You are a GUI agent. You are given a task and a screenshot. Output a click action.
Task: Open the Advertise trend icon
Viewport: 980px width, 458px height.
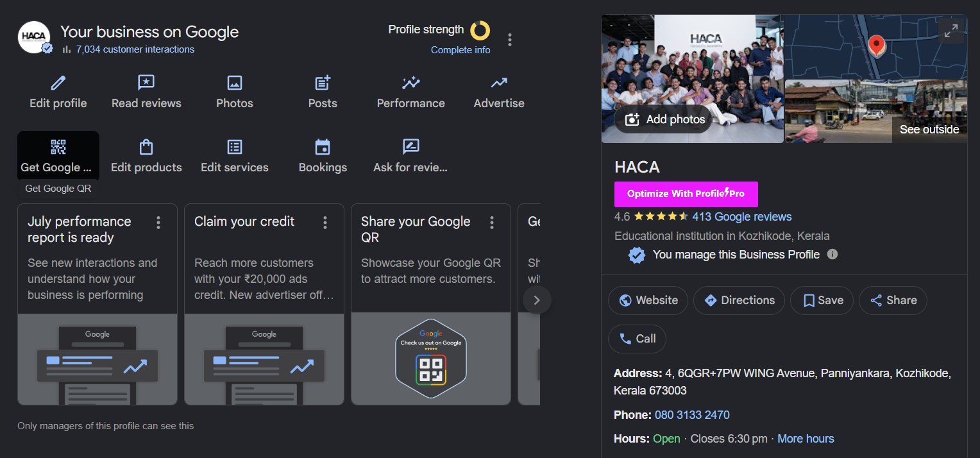[499, 83]
